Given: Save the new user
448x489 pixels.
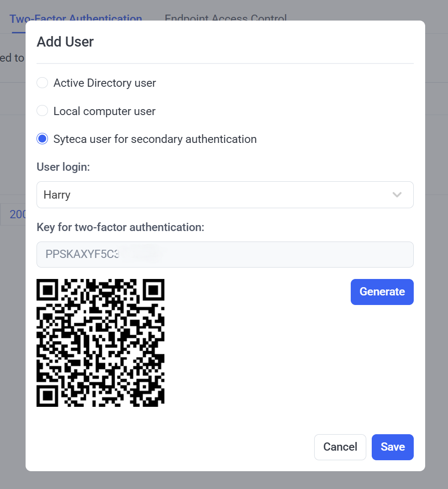Looking at the screenshot, I should [392, 447].
